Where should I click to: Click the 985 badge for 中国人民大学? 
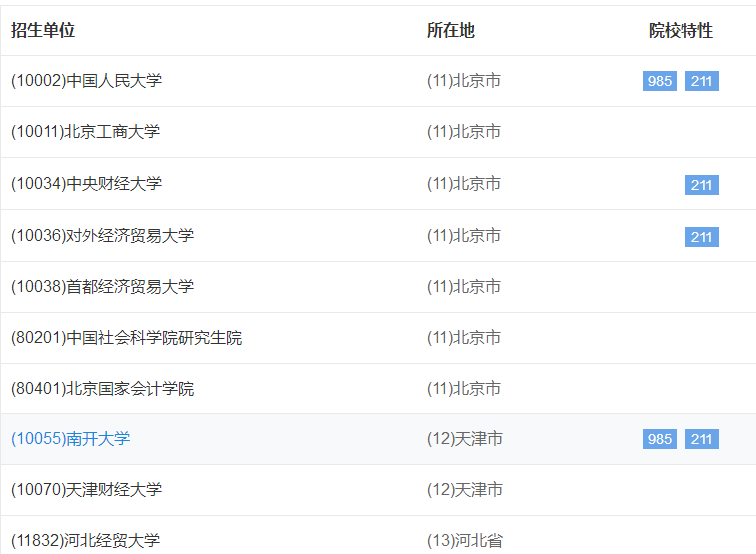pos(660,81)
